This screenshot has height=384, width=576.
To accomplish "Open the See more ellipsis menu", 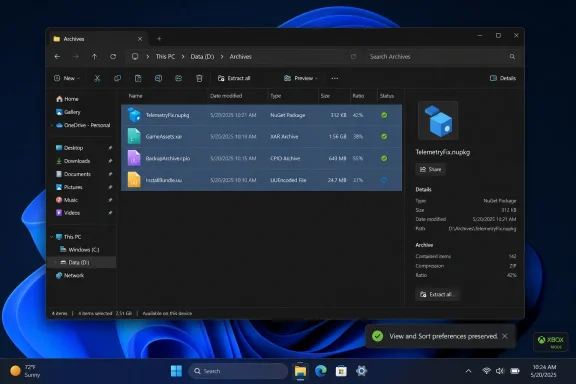I will point(334,78).
